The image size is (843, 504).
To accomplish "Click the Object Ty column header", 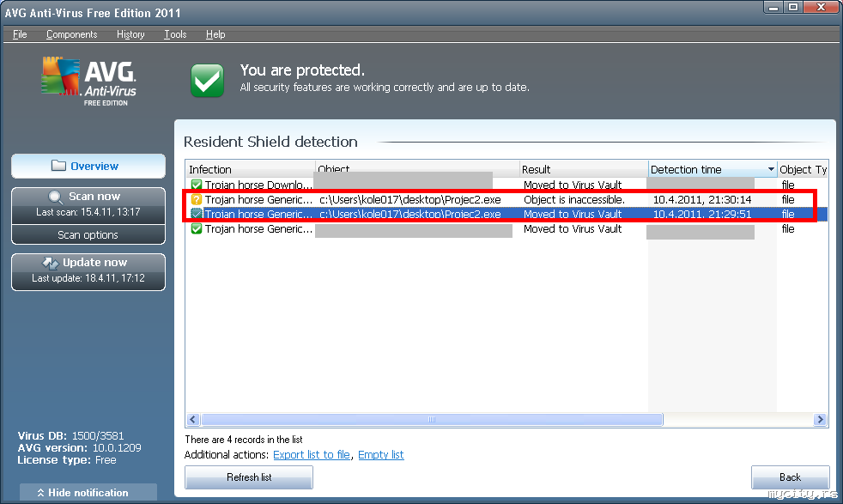I will [x=803, y=169].
